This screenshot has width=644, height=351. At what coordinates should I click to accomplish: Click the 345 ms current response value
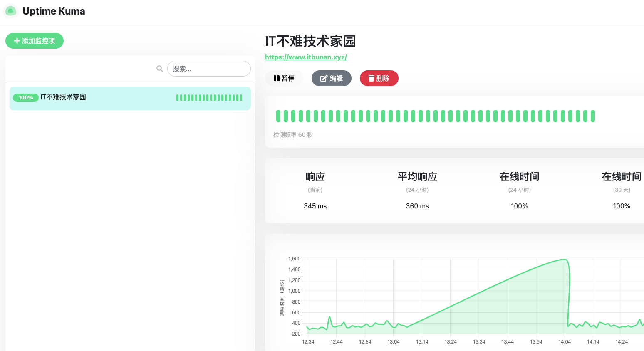(315, 206)
